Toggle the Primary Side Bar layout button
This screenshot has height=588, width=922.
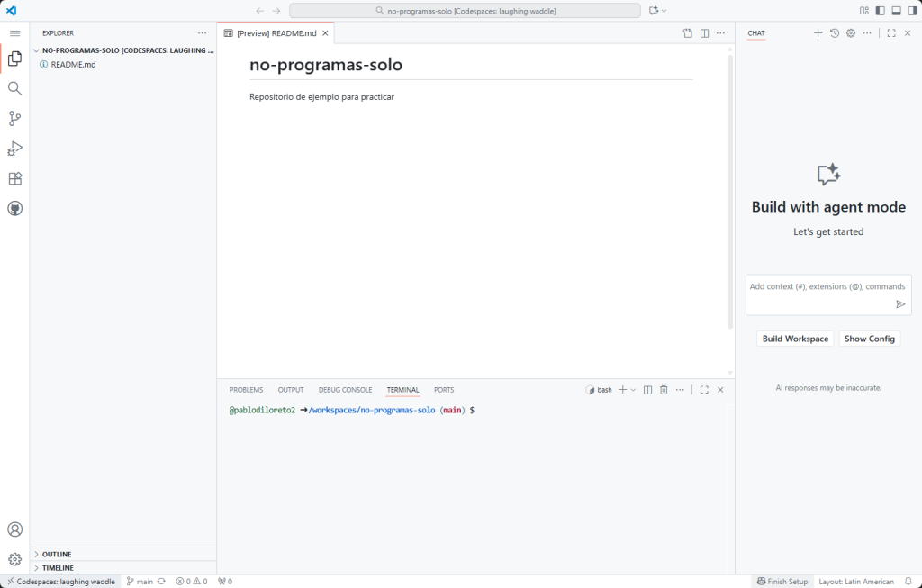880,11
